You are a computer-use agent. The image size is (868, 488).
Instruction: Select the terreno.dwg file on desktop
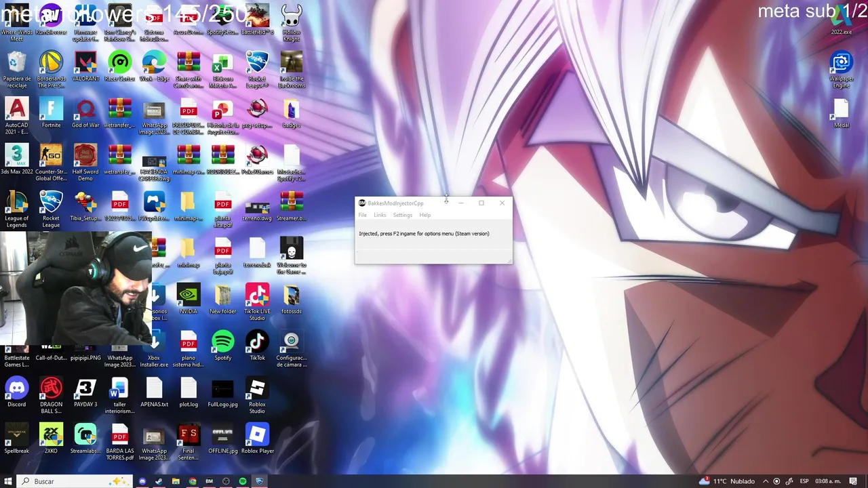coord(257,206)
